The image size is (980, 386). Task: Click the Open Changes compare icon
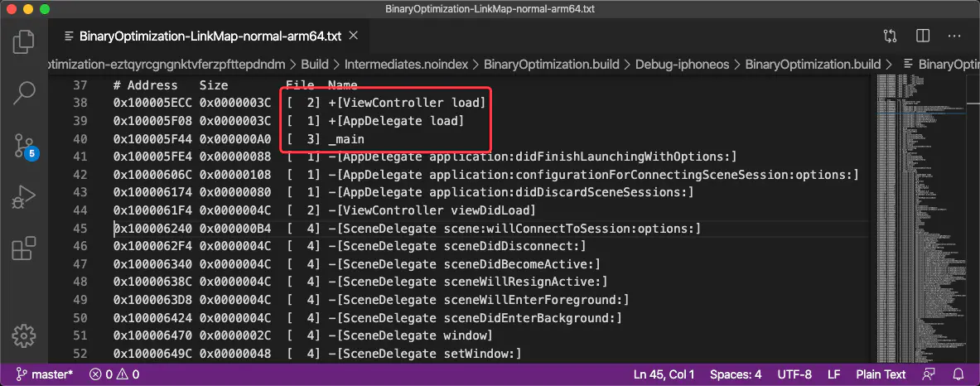click(891, 36)
